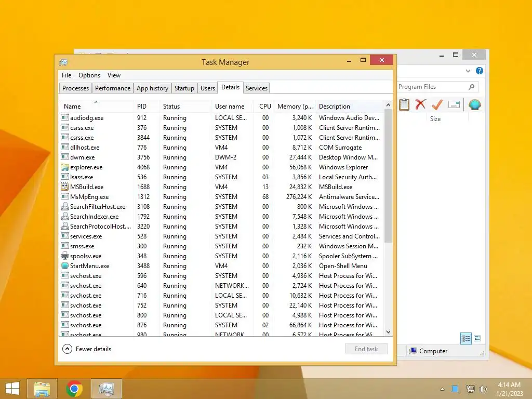532x399 pixels.
Task: Click the orange checkmark icon in Explorer
Action: point(437,104)
